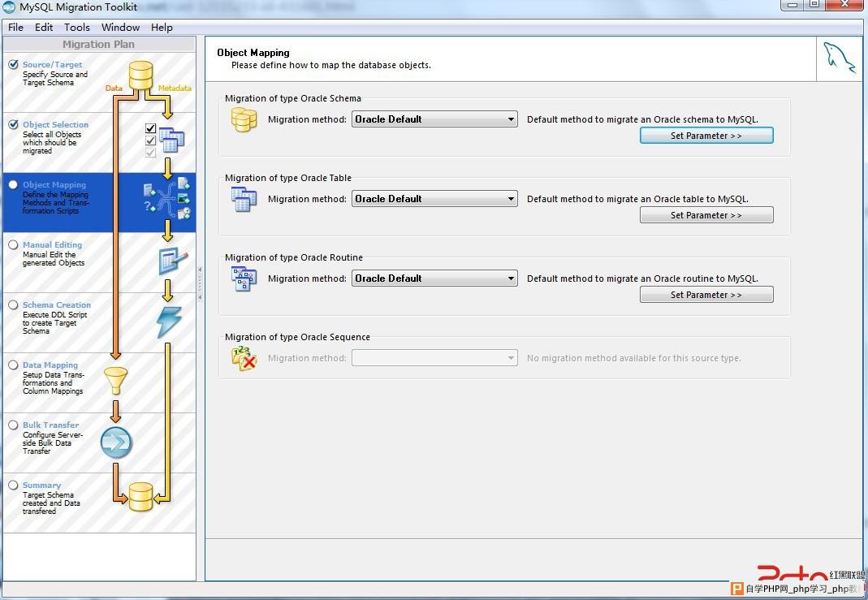This screenshot has width=868, height=600.
Task: Select the Object Mapping step radio
Action: click(x=13, y=185)
